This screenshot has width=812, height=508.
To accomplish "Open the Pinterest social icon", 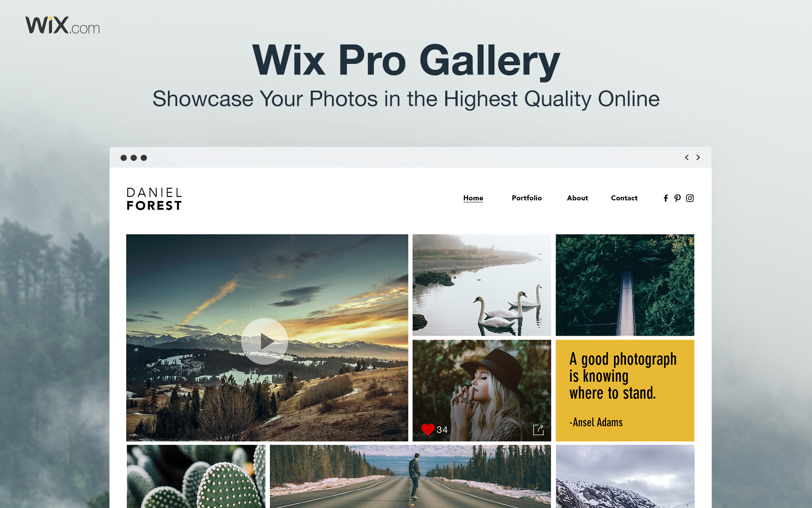I will (x=678, y=198).
